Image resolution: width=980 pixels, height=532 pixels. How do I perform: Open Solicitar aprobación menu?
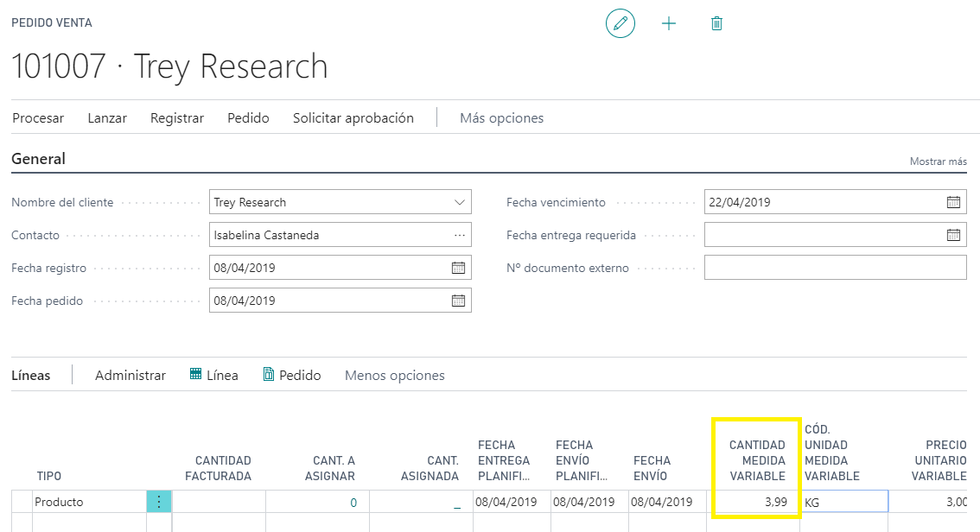tap(353, 118)
